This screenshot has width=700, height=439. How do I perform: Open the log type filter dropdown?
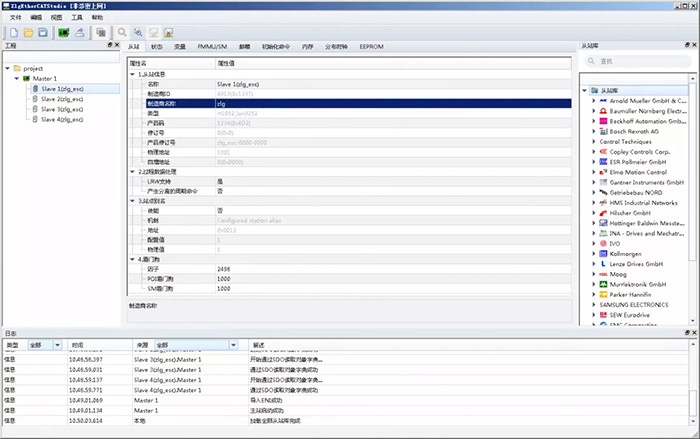pyautogui.click(x=57, y=345)
